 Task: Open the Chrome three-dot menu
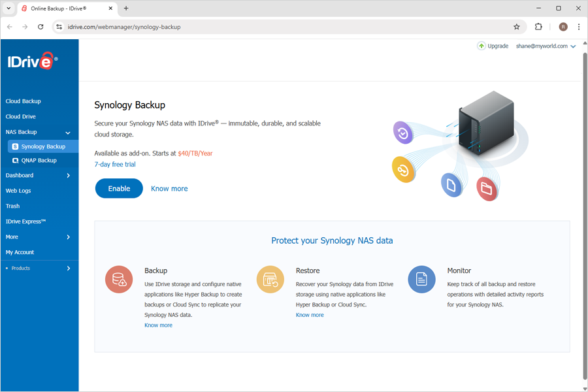579,27
